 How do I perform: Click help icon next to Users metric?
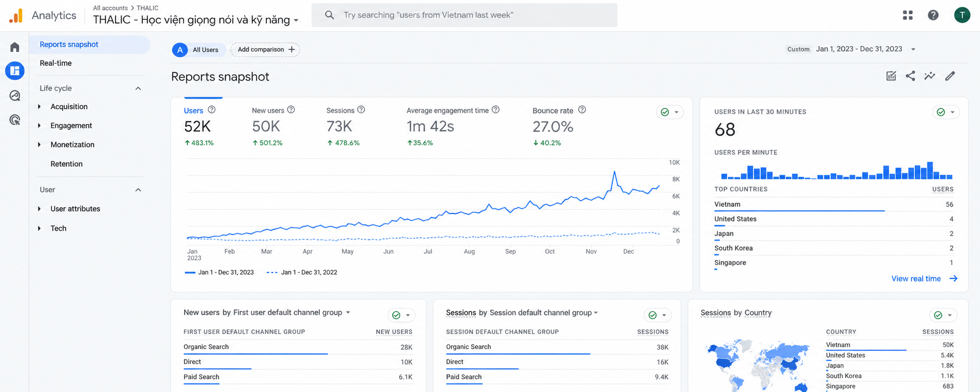coord(212,110)
